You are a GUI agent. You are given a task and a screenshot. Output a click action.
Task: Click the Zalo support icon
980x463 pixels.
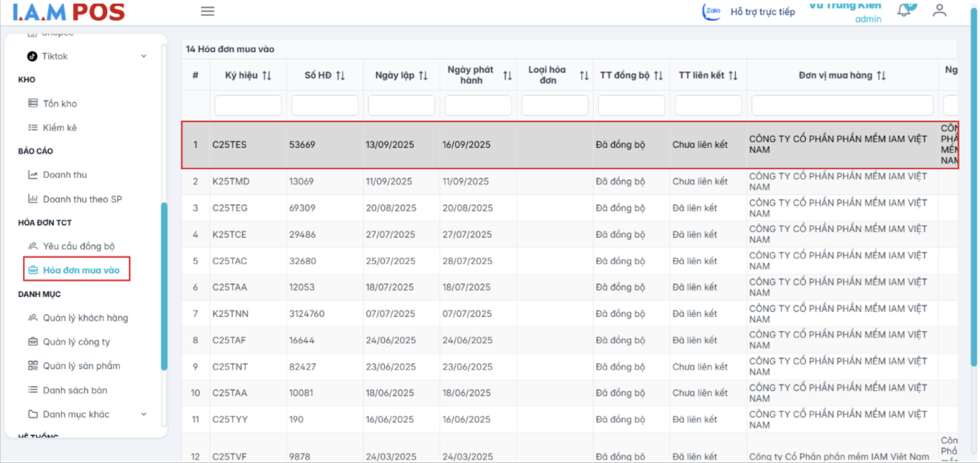click(x=712, y=11)
